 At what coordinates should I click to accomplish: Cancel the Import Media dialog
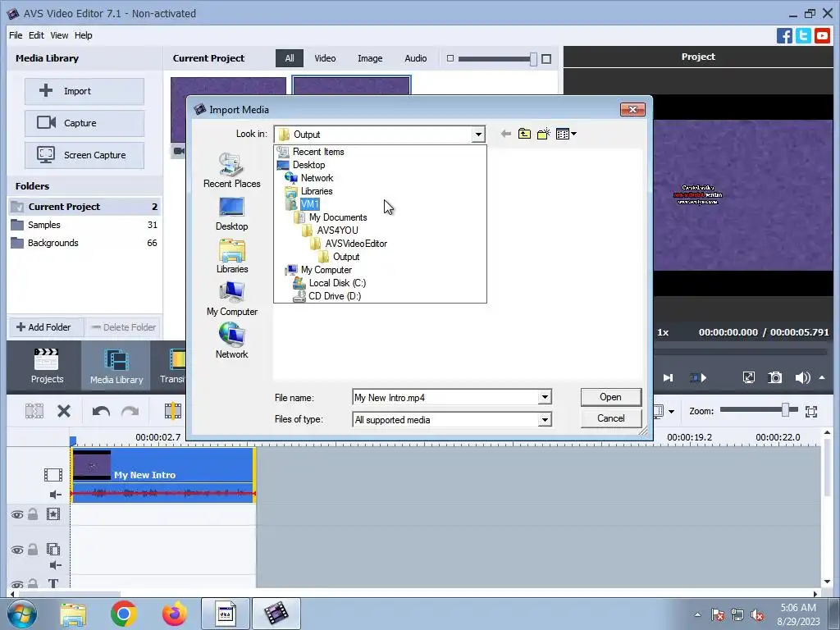click(610, 418)
